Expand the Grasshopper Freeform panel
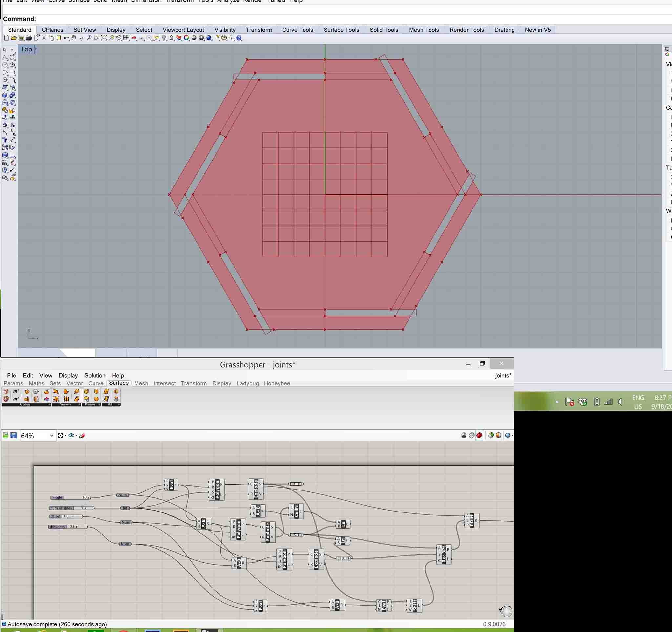672x632 pixels. (79, 405)
